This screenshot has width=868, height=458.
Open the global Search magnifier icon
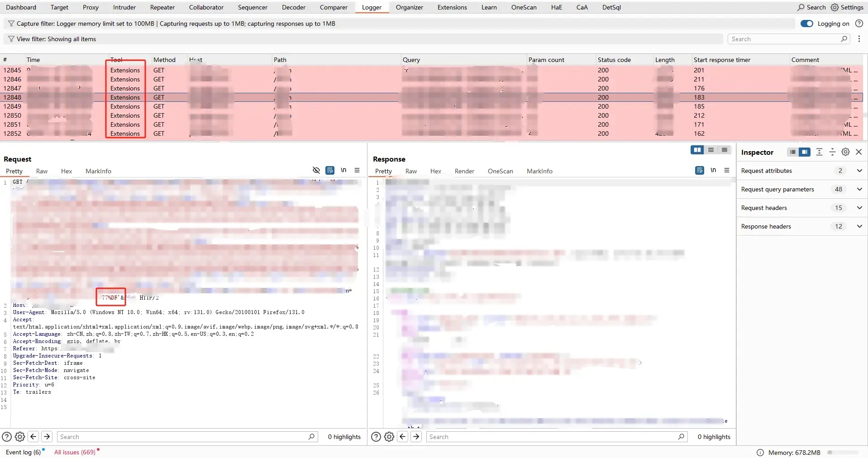pyautogui.click(x=801, y=7)
